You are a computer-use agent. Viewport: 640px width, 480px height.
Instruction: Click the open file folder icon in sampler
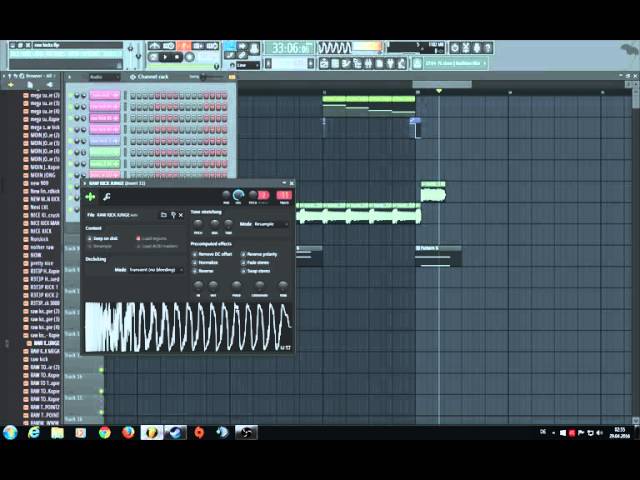pyautogui.click(x=164, y=215)
